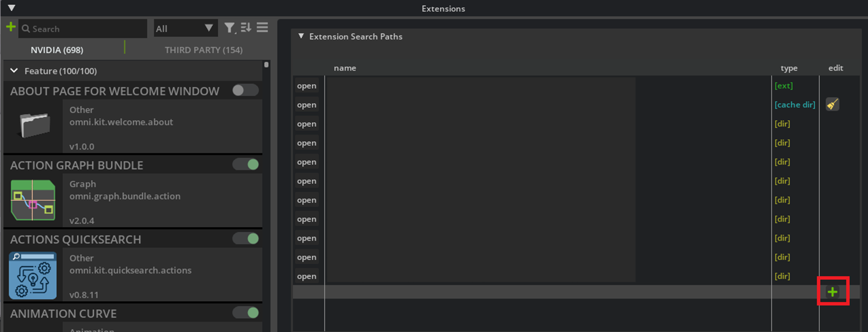
Task: Select the Action Graph Bundle icon
Action: (33, 200)
